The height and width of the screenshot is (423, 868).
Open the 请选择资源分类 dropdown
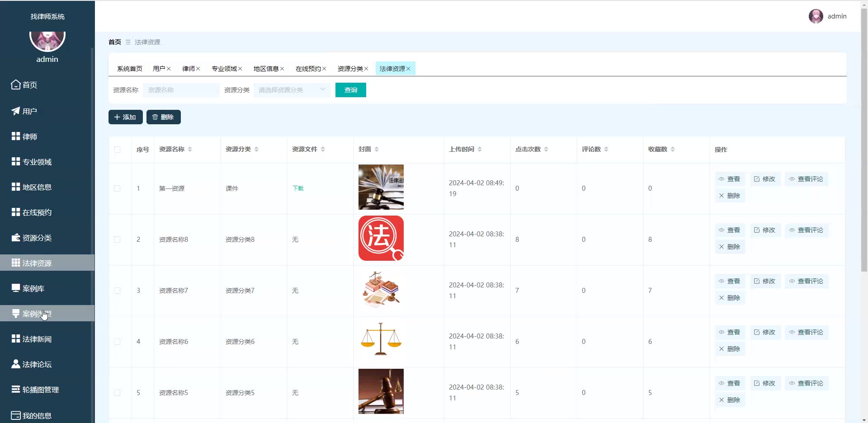292,90
